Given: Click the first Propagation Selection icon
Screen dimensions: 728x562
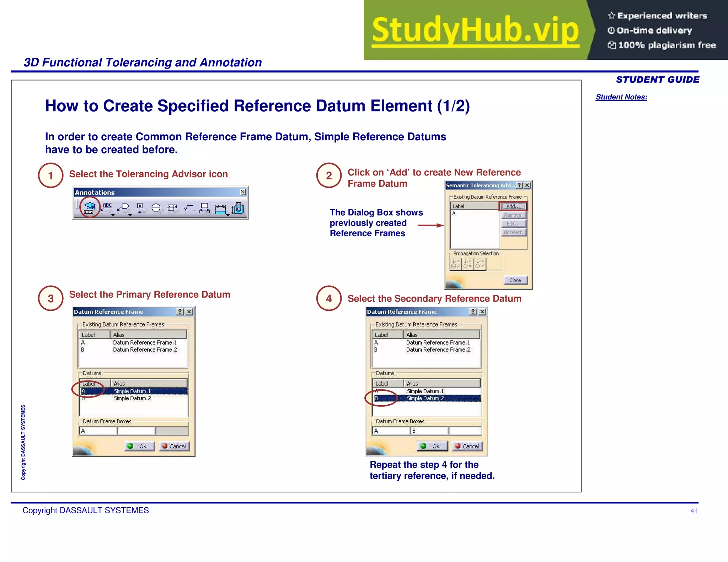Looking at the screenshot, I should pos(455,264).
